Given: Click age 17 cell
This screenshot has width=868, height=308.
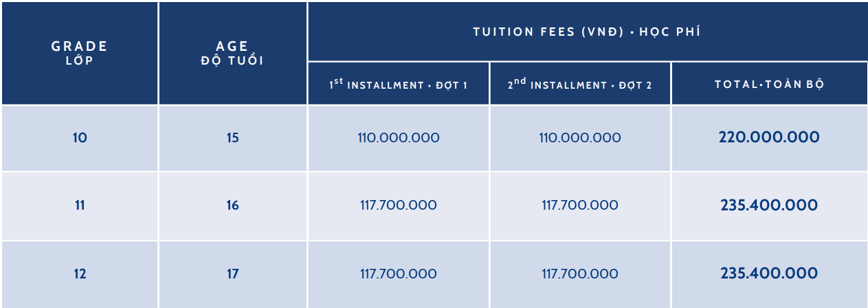Looking at the screenshot, I should coord(232,274).
